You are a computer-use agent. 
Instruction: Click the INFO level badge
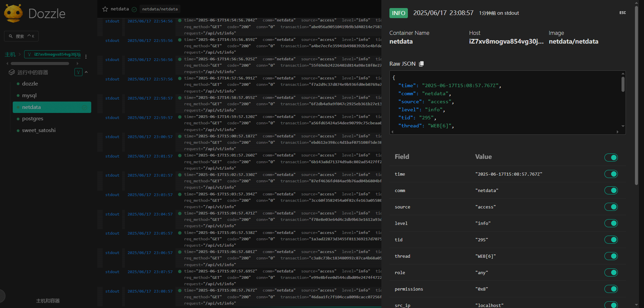398,13
